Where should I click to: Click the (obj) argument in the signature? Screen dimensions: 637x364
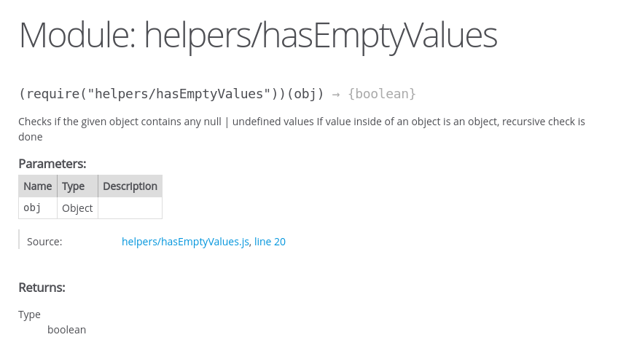(305, 94)
